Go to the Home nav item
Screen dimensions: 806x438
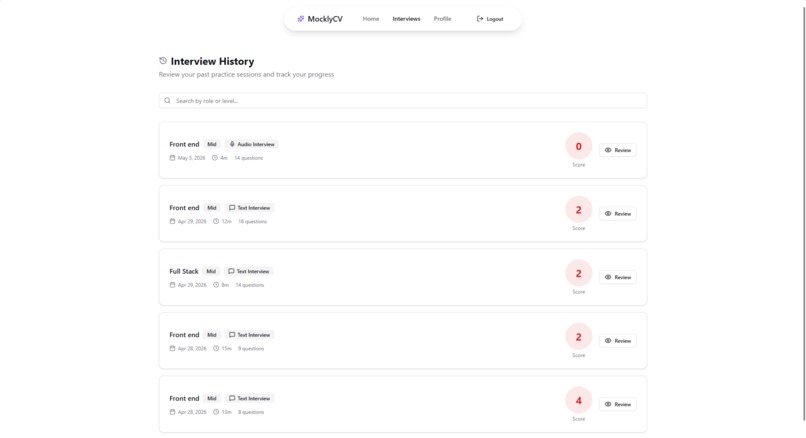(x=371, y=19)
